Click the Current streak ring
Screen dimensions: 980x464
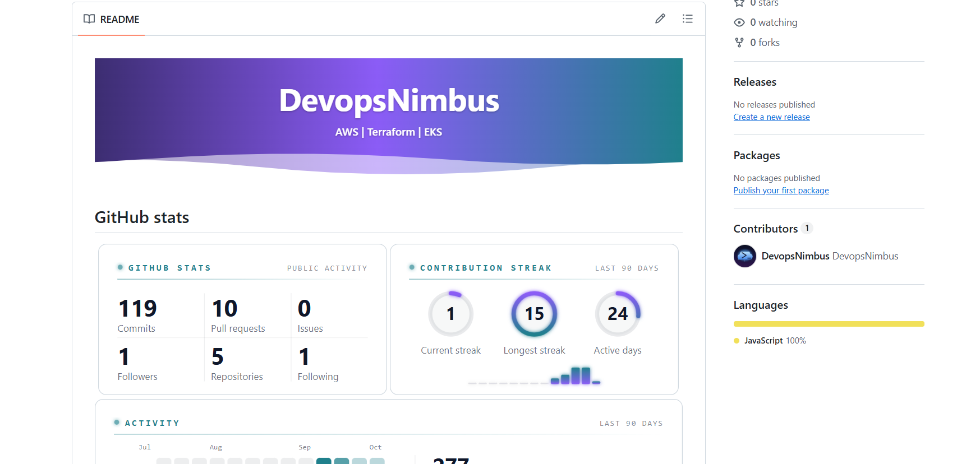pos(451,314)
